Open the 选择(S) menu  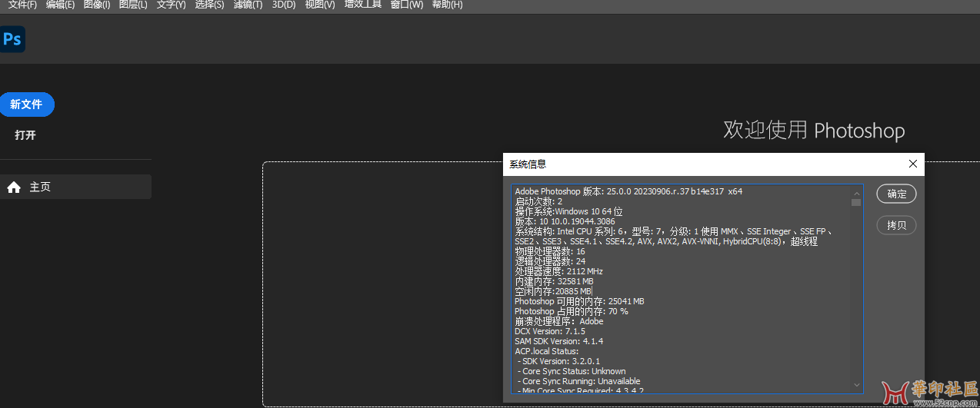click(209, 5)
